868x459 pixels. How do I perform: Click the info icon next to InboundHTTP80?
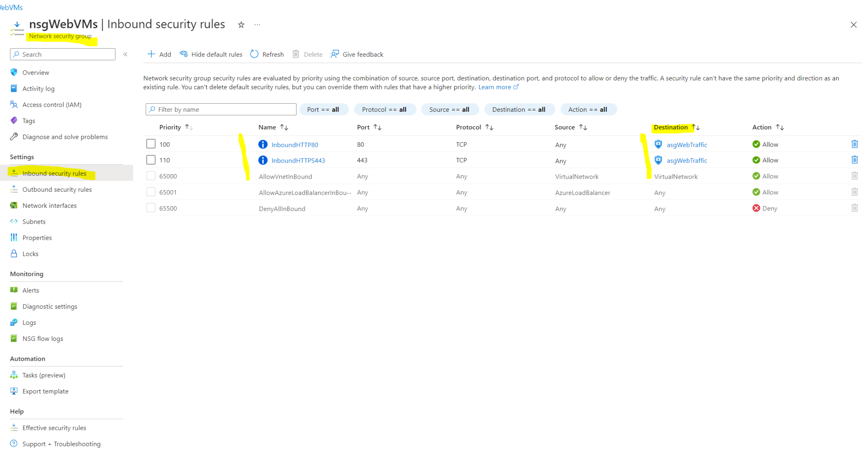[x=263, y=144]
